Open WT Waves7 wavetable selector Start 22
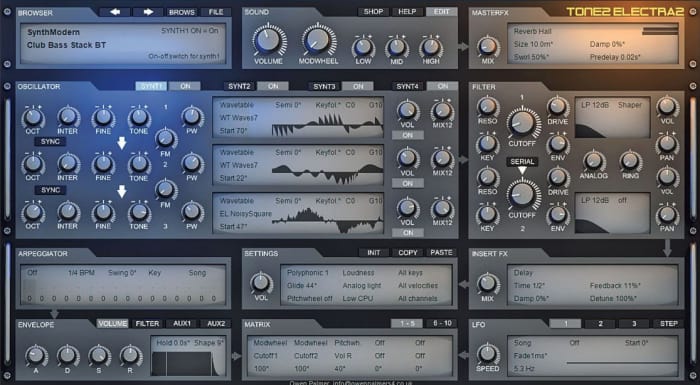The image size is (700, 385). 239,165
